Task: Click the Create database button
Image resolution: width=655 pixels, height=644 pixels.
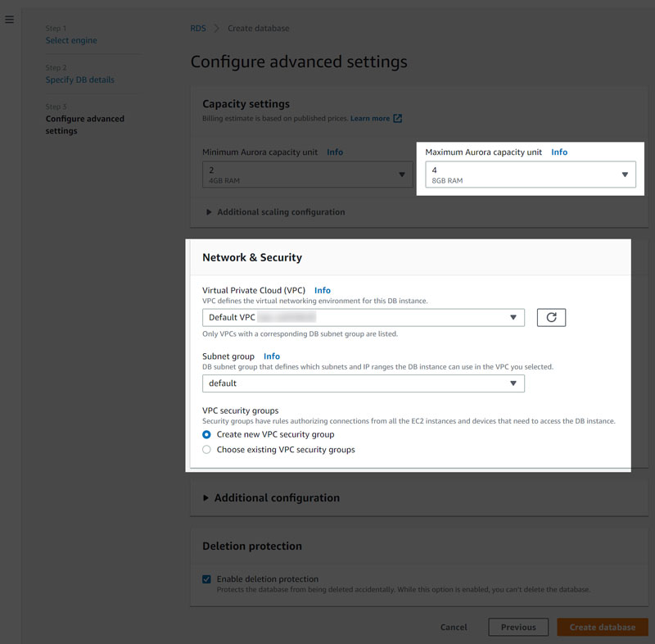Action: [x=603, y=628]
